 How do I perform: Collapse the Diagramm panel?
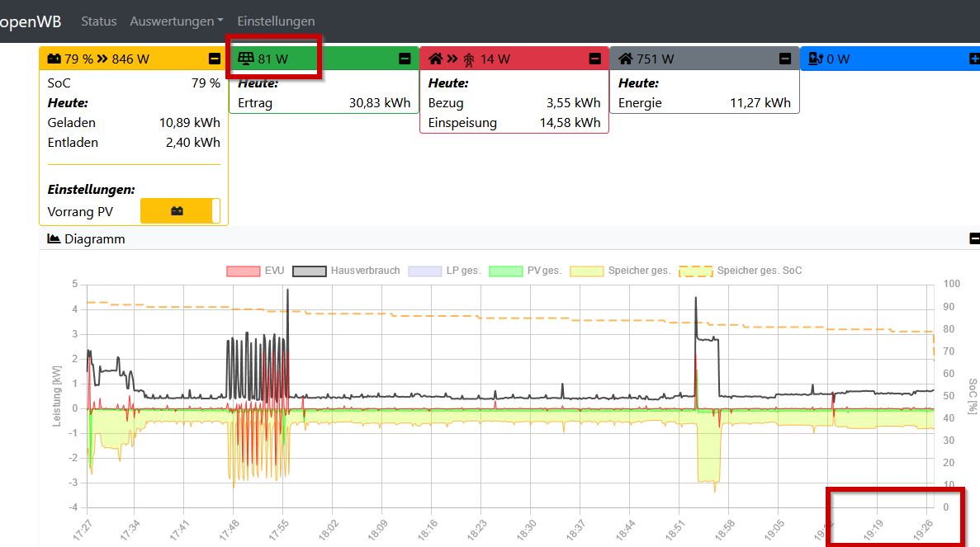point(973,238)
